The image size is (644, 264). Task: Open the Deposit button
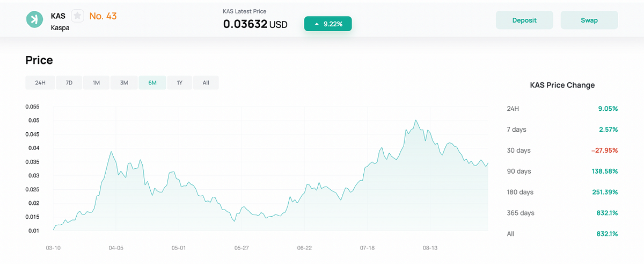click(x=524, y=20)
